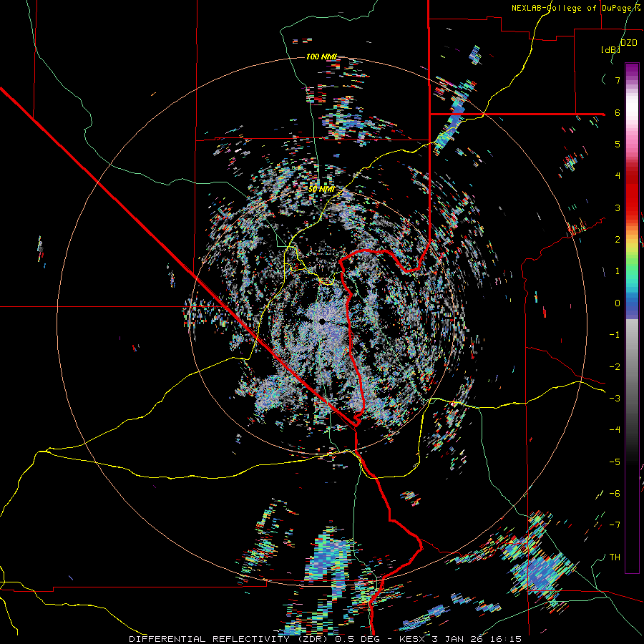Screen dimensions: 644x644
Task: Click the 50 NMI range ring label
Action: 321,190
